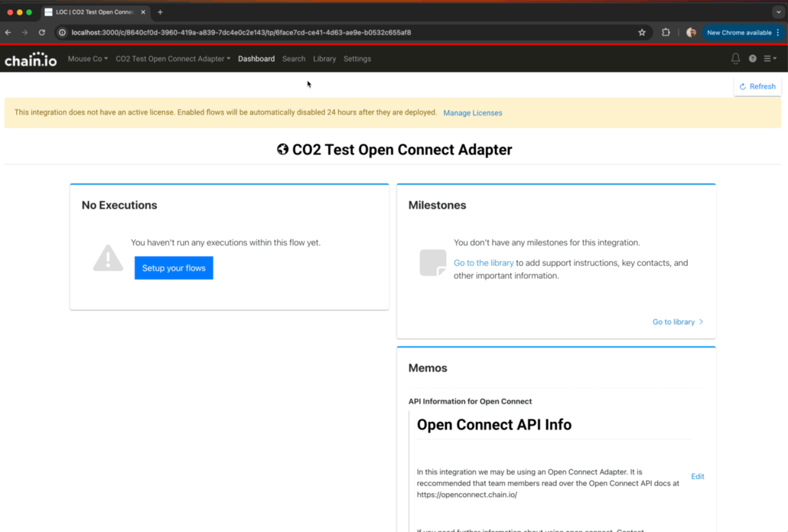788x532 pixels.
Task: Click 'API Information for Open Connect' memo title
Action: 470,401
